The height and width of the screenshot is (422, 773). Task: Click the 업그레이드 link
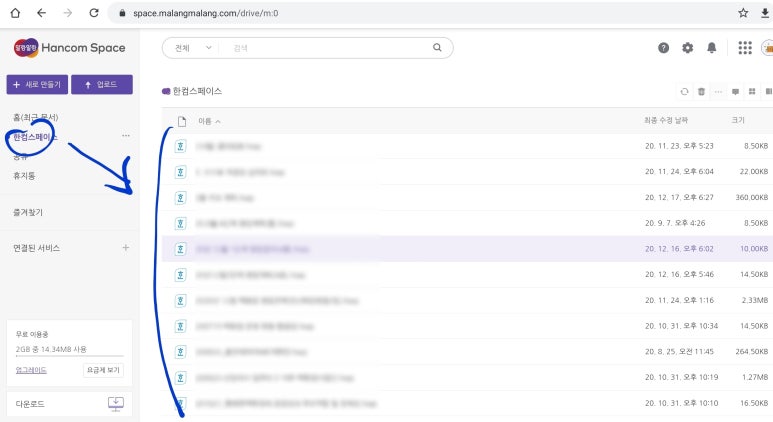[29, 370]
